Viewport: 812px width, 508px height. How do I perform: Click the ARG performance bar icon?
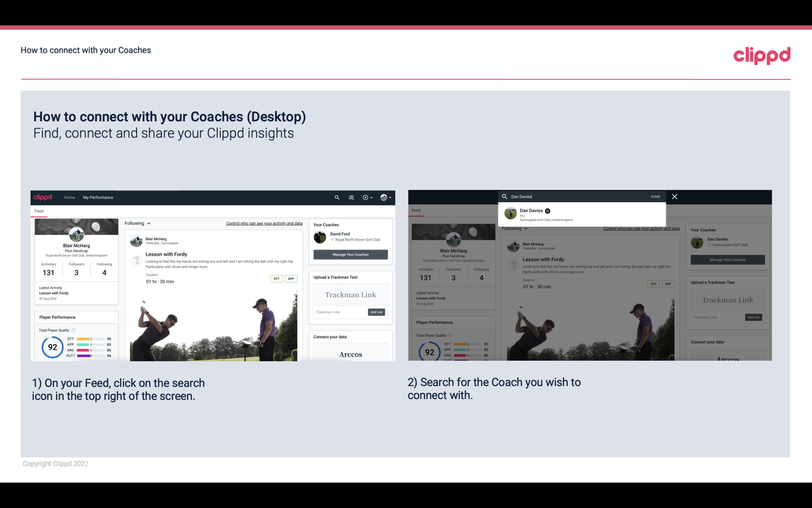tap(90, 349)
